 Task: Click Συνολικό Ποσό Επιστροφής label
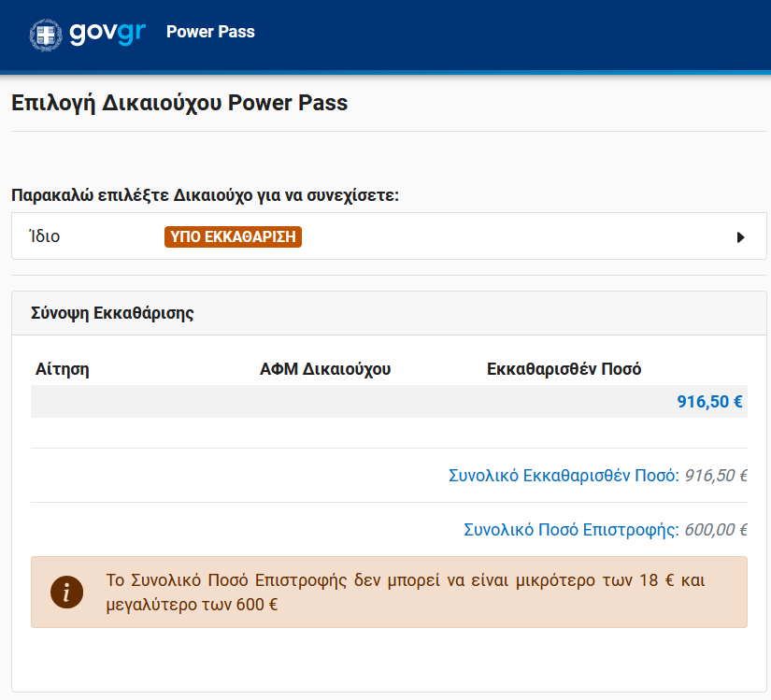(x=571, y=529)
